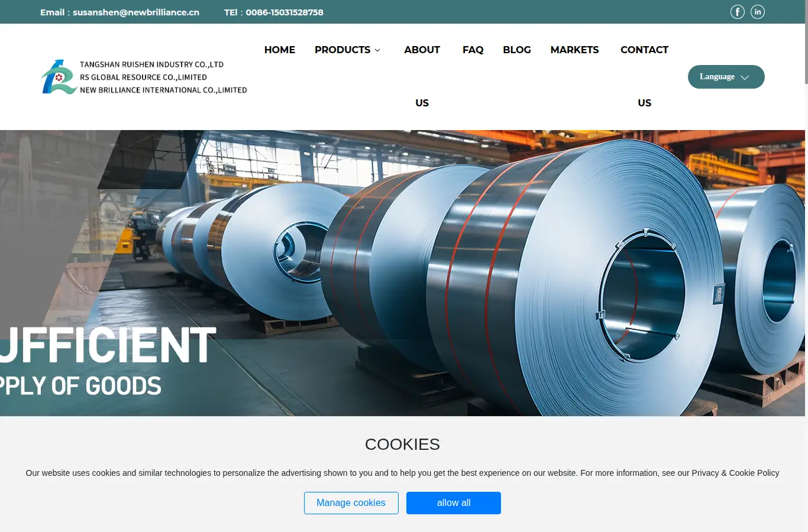808x532 pixels.
Task: Click the company logo image
Action: tap(144, 77)
